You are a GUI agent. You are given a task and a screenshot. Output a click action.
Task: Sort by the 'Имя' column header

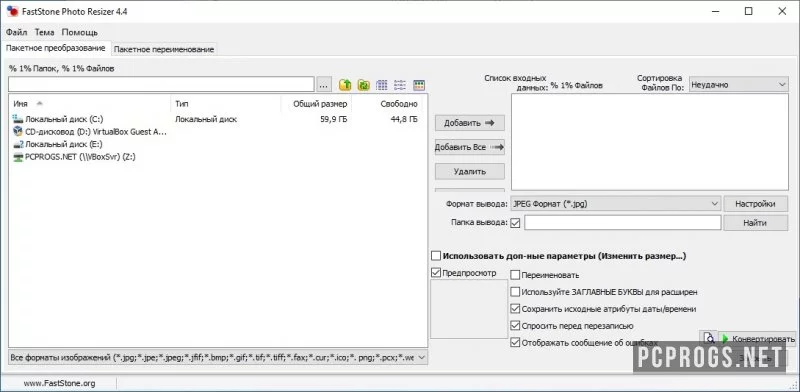90,104
